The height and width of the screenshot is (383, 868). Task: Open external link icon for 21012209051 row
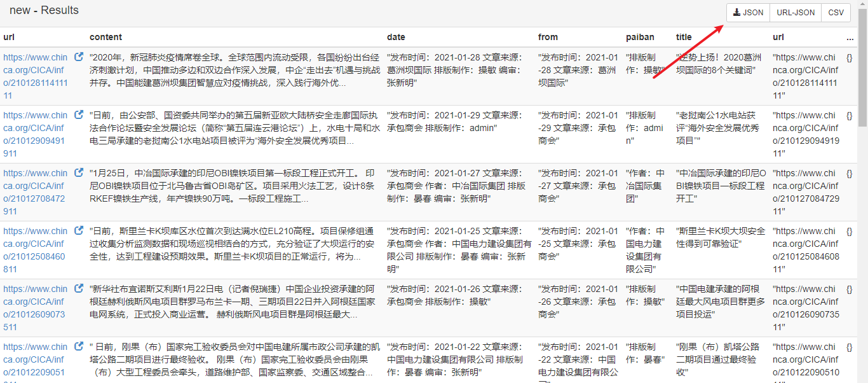[x=79, y=346]
